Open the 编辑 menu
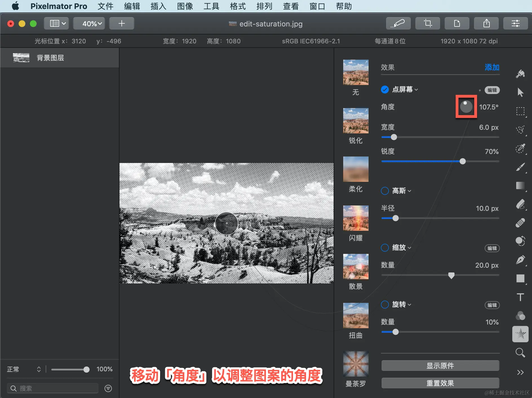Image resolution: width=532 pixels, height=398 pixels. (132, 6)
